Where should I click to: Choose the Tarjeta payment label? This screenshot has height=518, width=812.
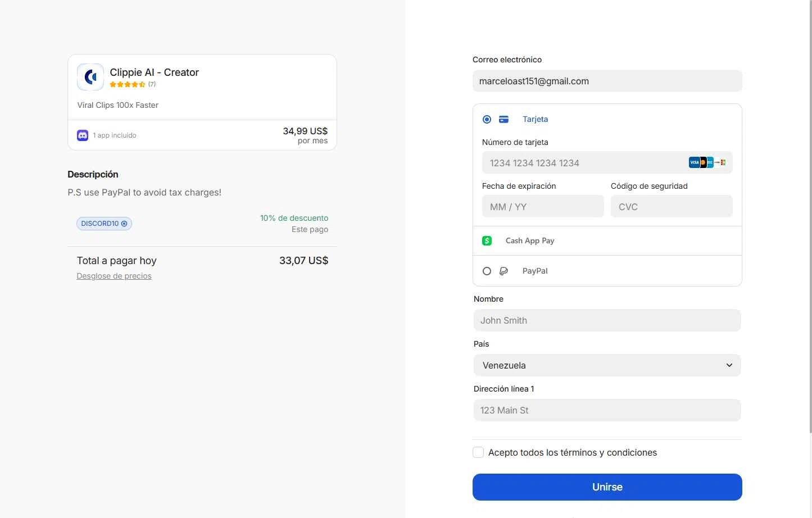[x=535, y=119]
